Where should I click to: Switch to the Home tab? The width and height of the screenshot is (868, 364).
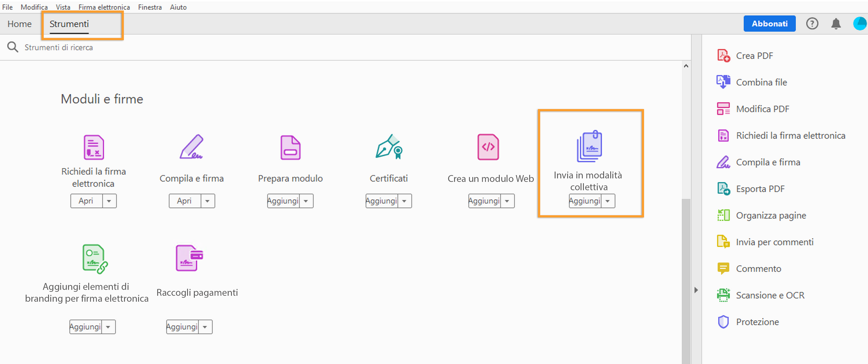20,24
